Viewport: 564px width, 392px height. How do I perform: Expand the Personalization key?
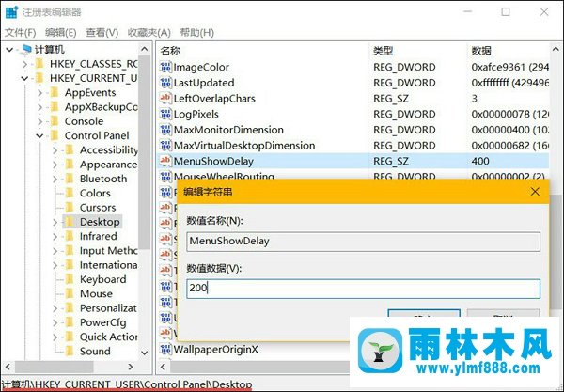point(55,308)
